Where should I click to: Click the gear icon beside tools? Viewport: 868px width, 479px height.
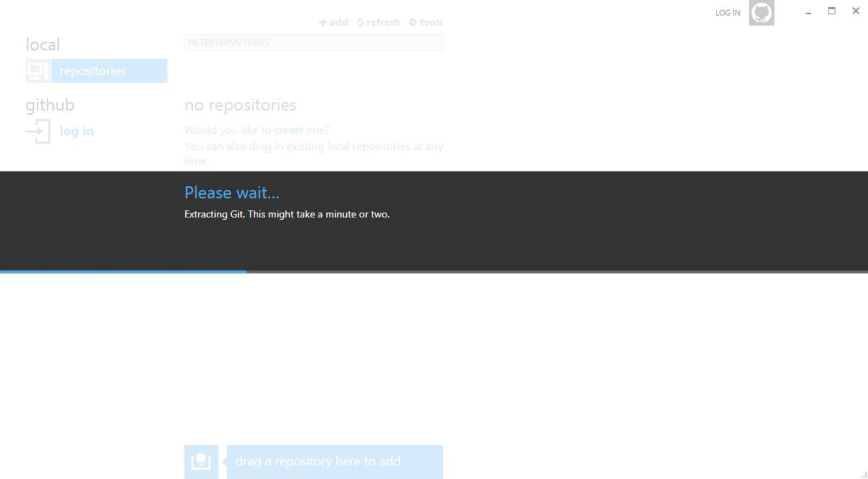click(x=412, y=22)
